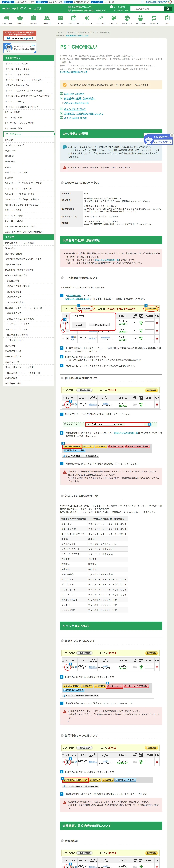Jump to よくある質問（FAQ） anchor
Image resolution: width=174 pixels, height=868 pixels.
click(76, 118)
